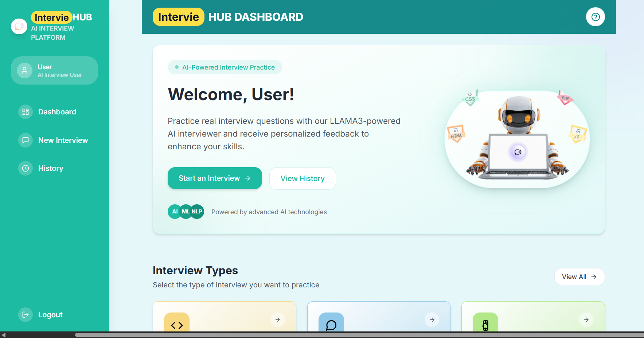Open View History
This screenshot has height=338, width=644.
point(302,178)
